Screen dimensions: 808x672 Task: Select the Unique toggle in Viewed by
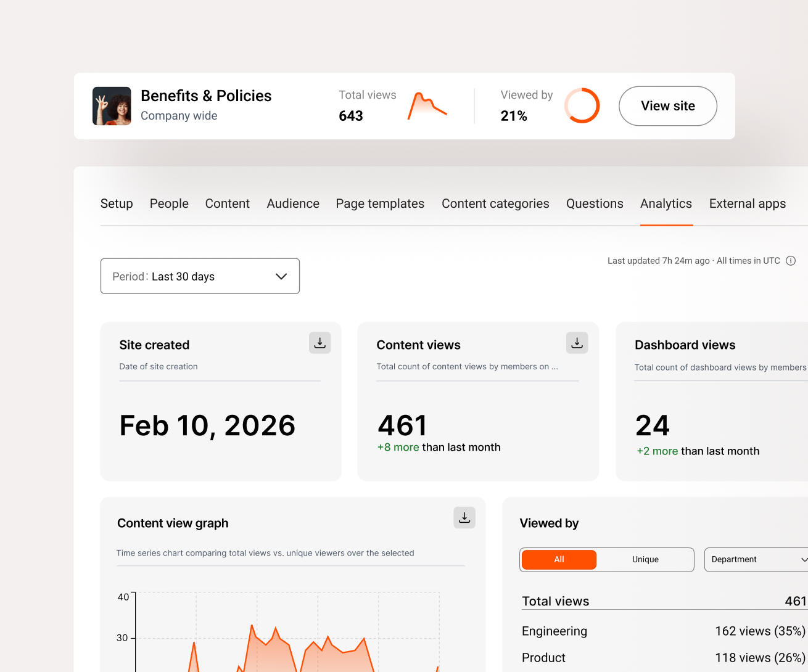(645, 559)
